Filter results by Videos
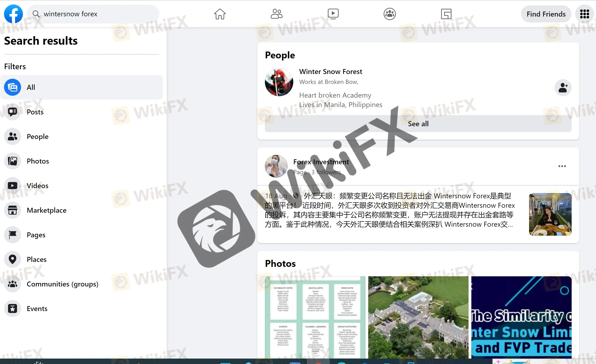Screen dimensions: 596x364 click(x=38, y=186)
